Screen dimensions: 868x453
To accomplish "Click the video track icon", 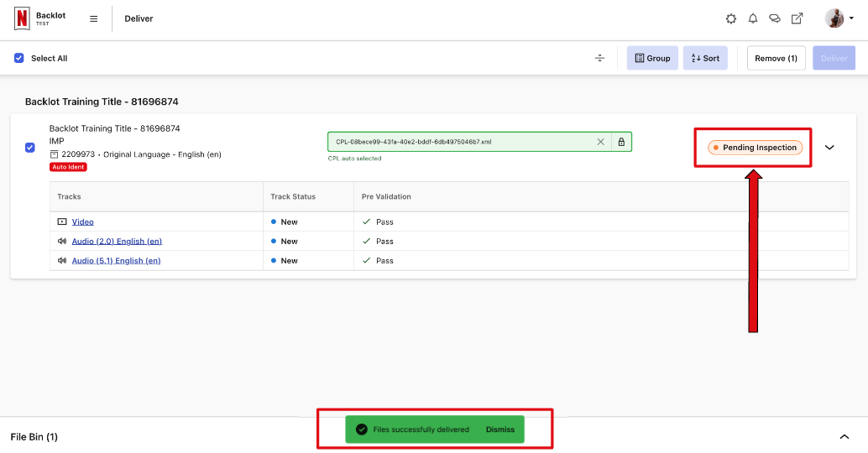I will [x=62, y=221].
